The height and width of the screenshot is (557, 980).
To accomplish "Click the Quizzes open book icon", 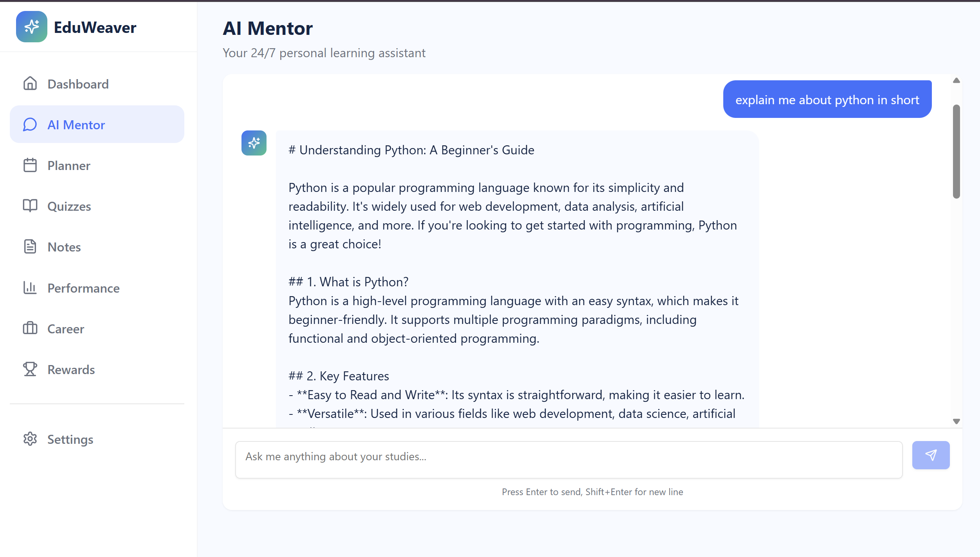I will [x=30, y=206].
